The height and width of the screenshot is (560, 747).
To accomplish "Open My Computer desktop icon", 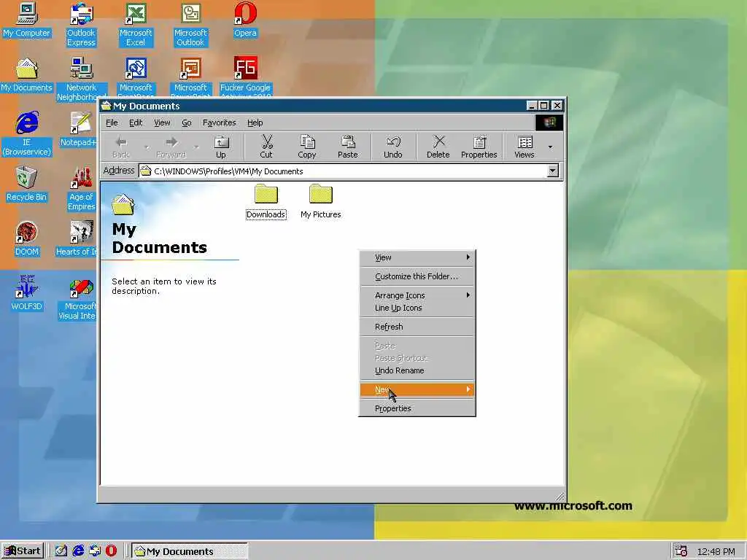I will [26, 20].
